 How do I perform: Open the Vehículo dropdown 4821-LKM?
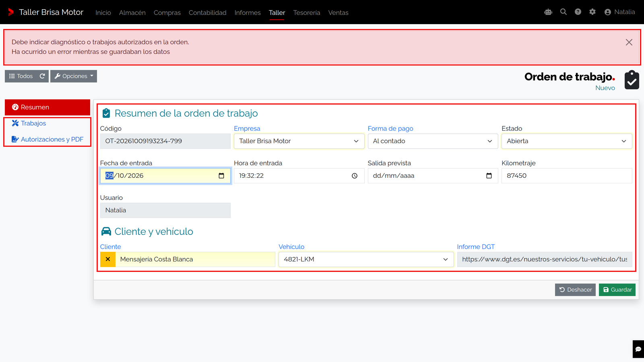[366, 259]
